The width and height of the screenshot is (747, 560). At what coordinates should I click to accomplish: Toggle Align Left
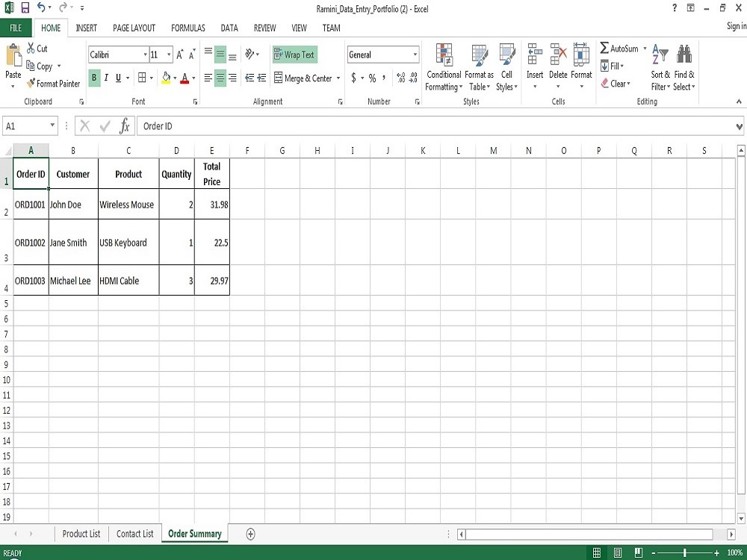pyautogui.click(x=208, y=78)
